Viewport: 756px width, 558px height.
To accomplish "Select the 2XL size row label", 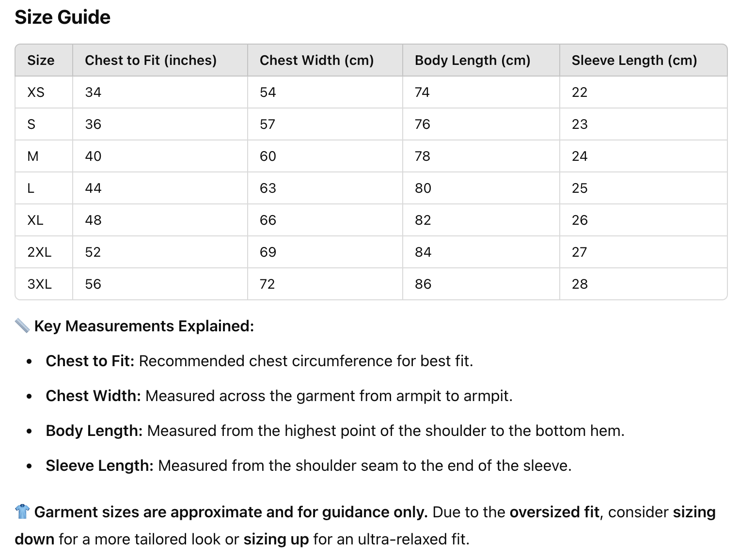I will 39,252.
